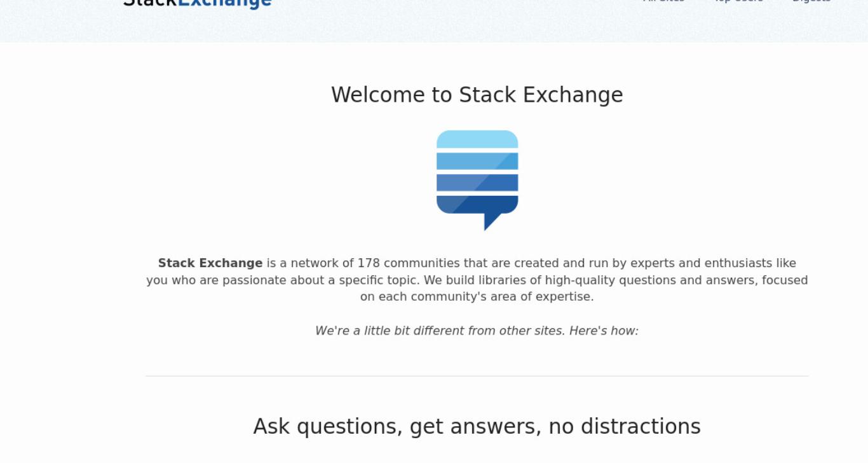Click the Stack Exchange speech bubble logo

tap(477, 180)
